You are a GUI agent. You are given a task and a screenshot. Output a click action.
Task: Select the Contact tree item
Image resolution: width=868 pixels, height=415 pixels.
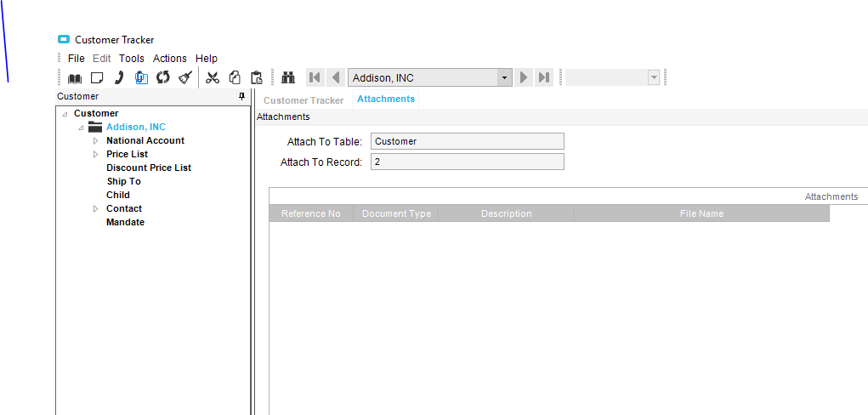point(124,208)
